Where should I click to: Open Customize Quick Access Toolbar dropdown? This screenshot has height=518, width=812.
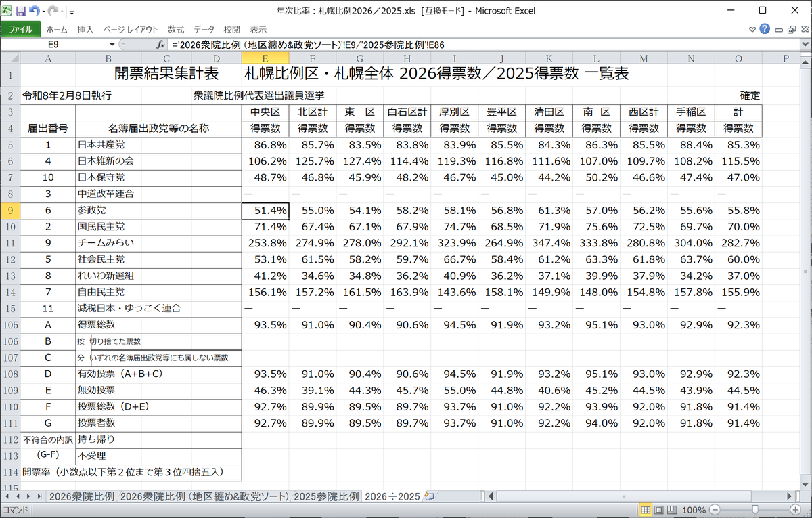(x=72, y=12)
